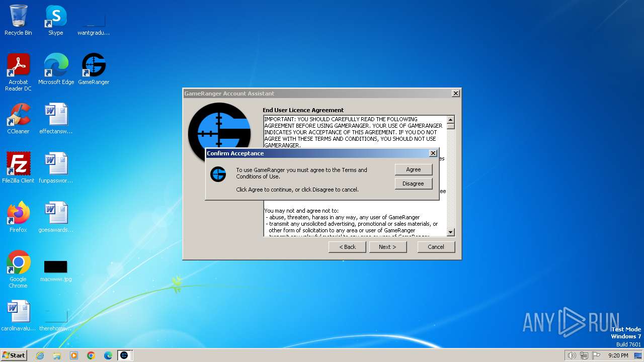Open the network tray icon
This screenshot has width=644, height=362.
(x=584, y=355)
